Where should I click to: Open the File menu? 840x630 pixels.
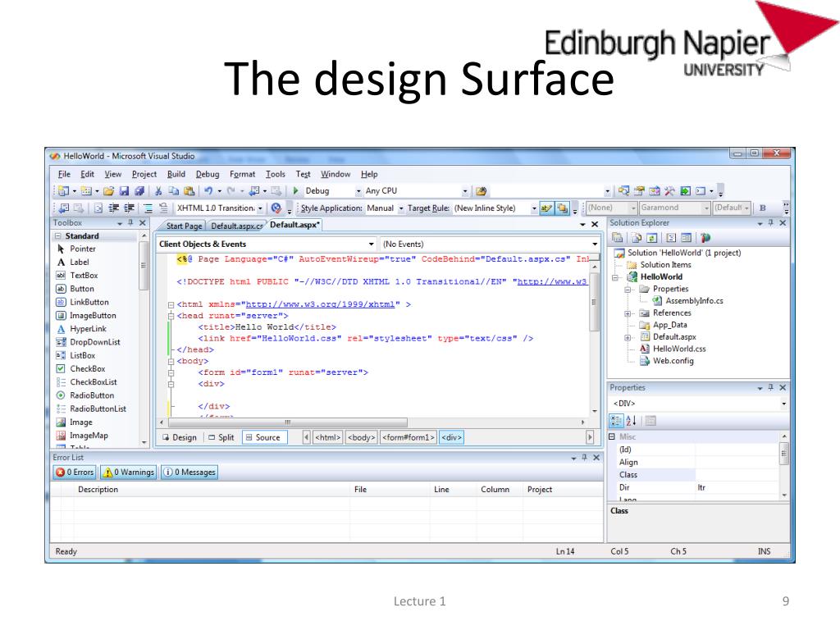(64, 174)
